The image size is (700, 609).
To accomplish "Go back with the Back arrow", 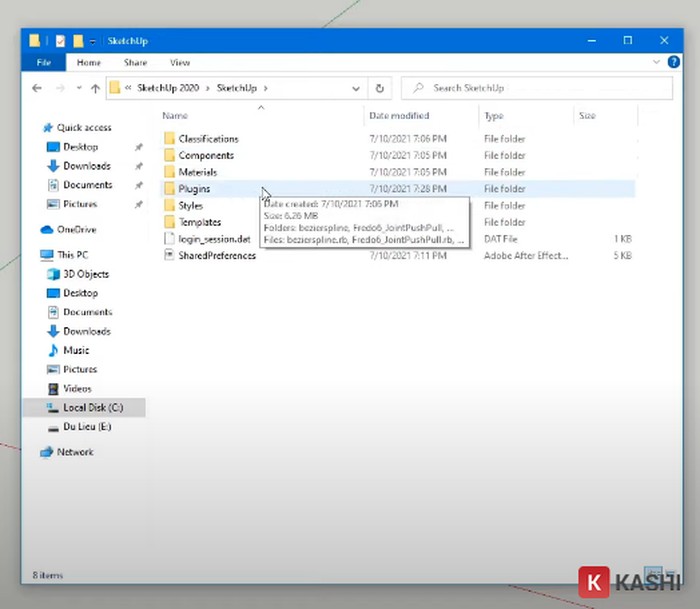I will coord(37,88).
